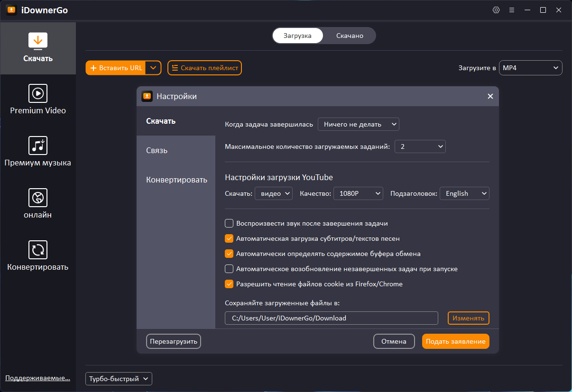Enable auto-resume of unfinished tasks at startup
Viewport: 572px width, 392px height.
point(229,269)
